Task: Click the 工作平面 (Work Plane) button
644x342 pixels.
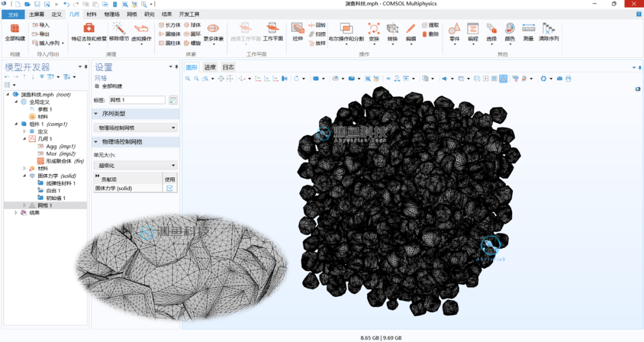Action: 273,32
